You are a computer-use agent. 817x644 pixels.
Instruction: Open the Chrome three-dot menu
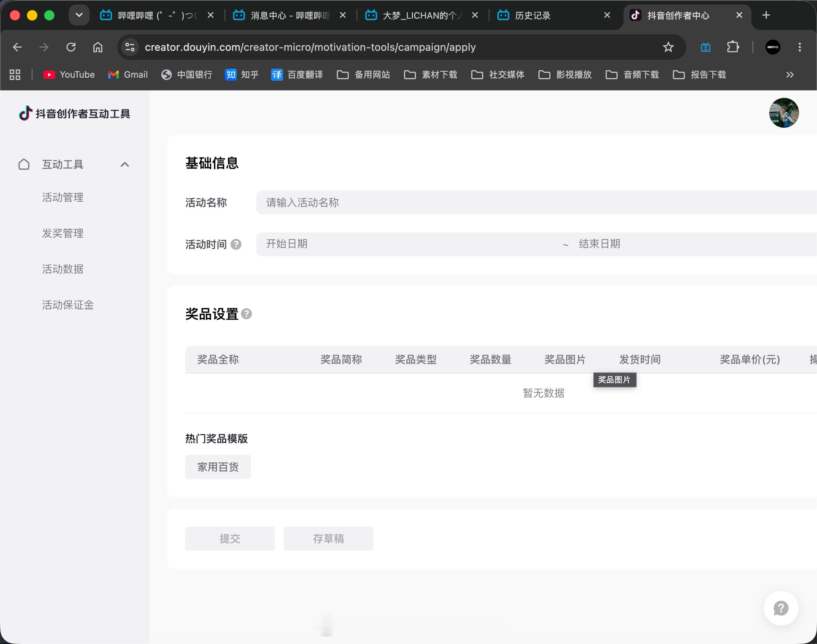(800, 47)
